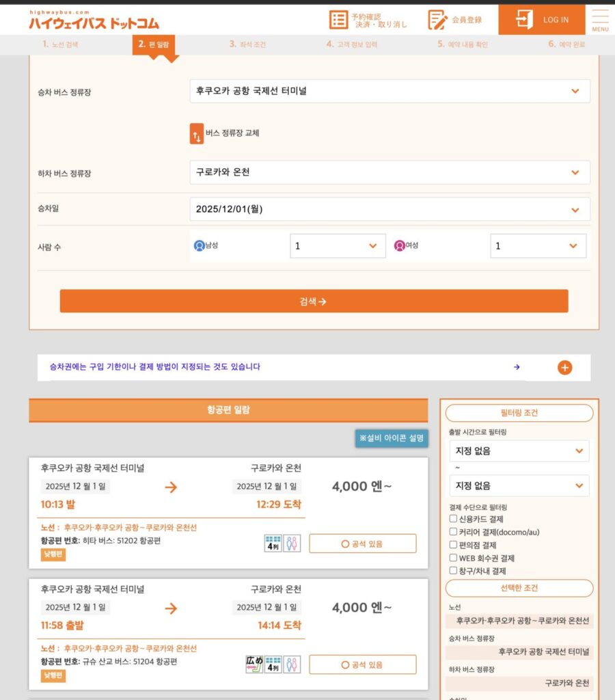Click 공석 있음 on the 10:13 bus
The image size is (615, 700).
click(364, 542)
